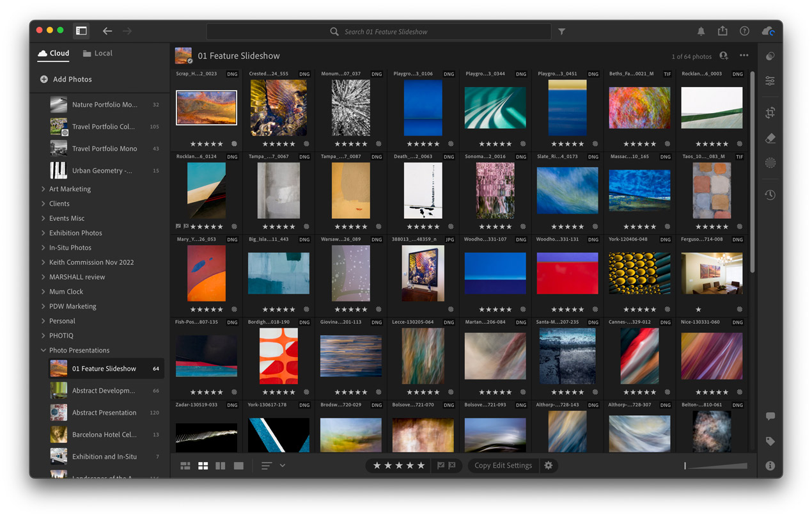Expand the Art Marketing folder
Screen dimensions: 812x517
[x=43, y=189]
